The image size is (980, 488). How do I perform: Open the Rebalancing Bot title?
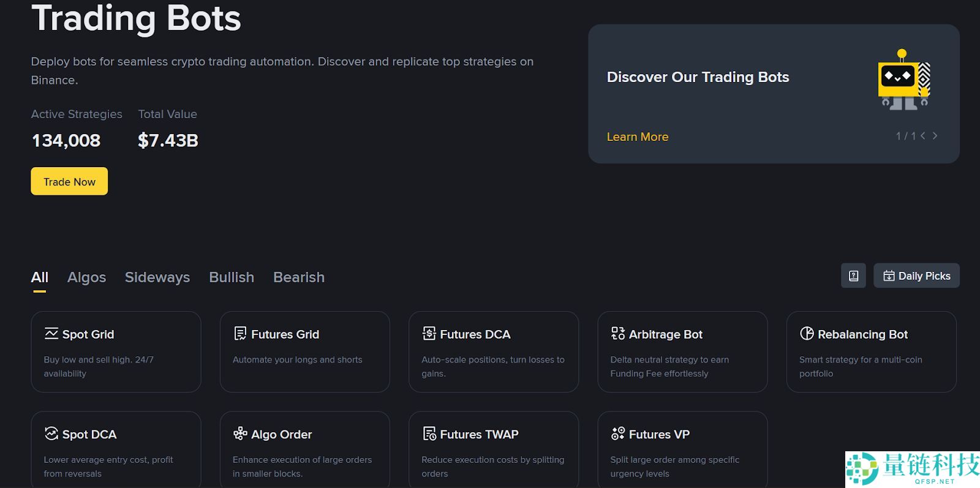[x=863, y=334]
